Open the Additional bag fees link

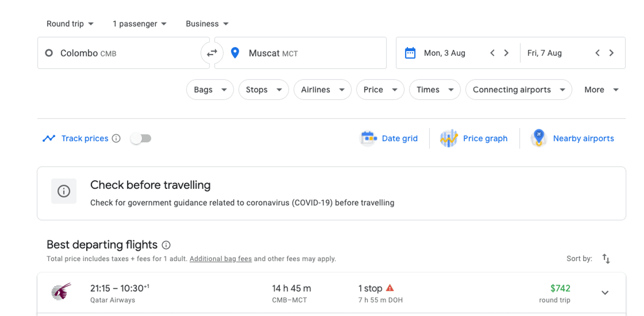point(221,259)
